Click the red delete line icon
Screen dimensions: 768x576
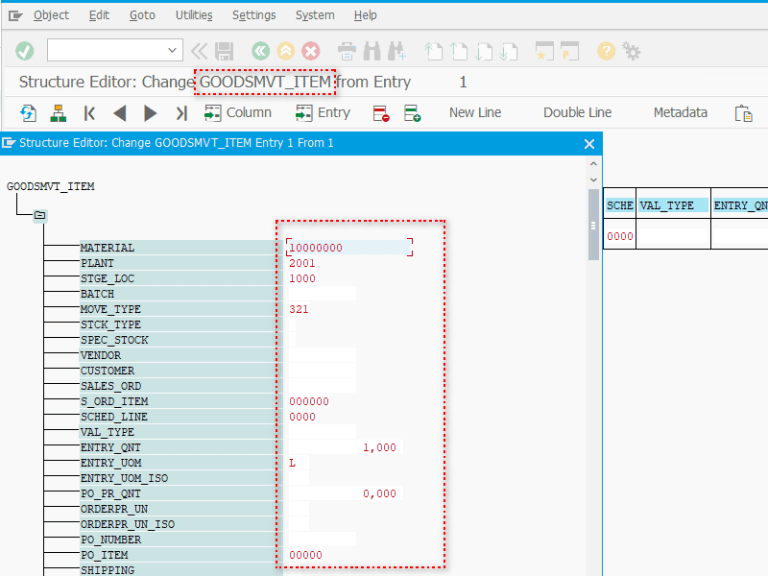click(x=381, y=113)
